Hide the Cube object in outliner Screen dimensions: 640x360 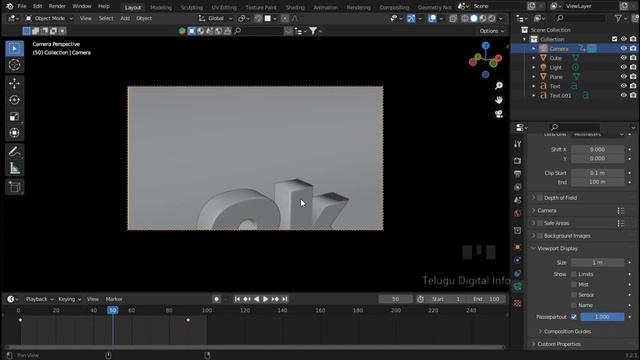click(x=623, y=58)
